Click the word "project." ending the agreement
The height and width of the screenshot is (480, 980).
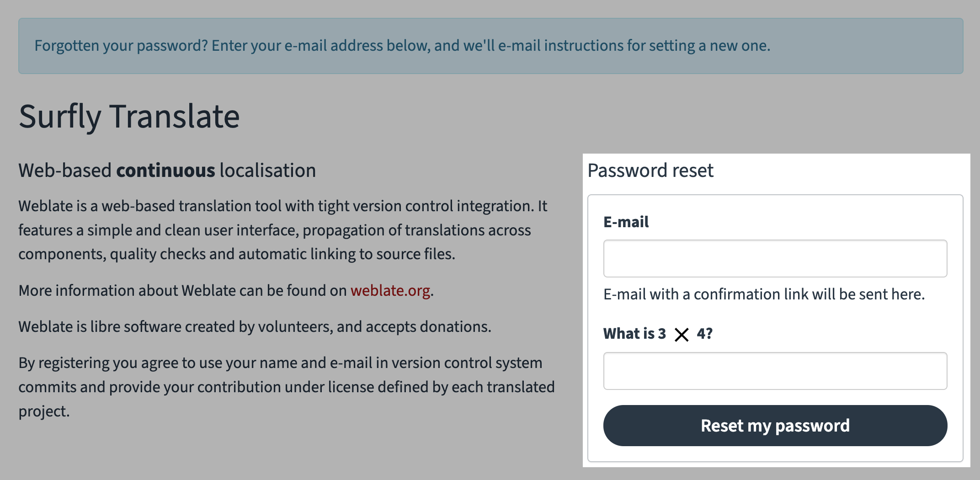44,411
